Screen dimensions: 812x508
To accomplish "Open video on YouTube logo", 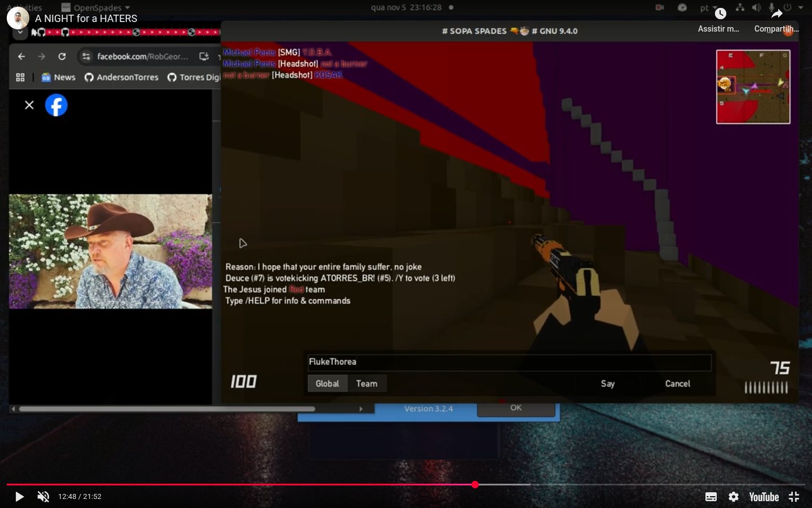I will [764, 497].
